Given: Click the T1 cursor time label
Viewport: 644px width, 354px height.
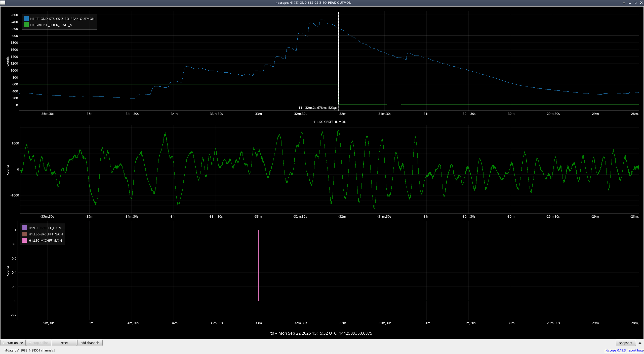Looking at the screenshot, I should pos(318,108).
